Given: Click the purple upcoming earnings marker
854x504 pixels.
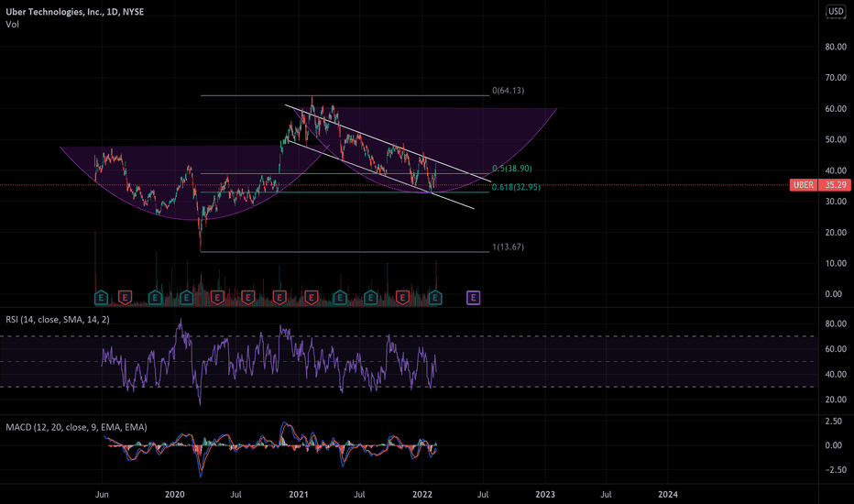Looking at the screenshot, I should 474,298.
